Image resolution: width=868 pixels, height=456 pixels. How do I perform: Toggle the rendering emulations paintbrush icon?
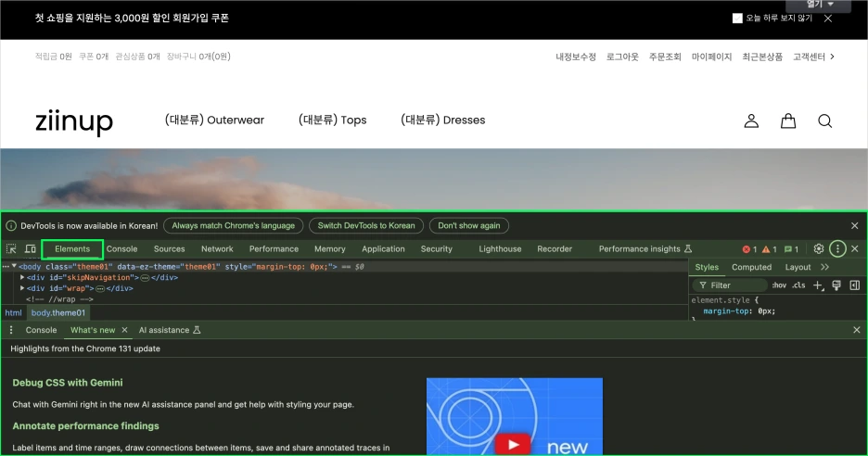(836, 285)
